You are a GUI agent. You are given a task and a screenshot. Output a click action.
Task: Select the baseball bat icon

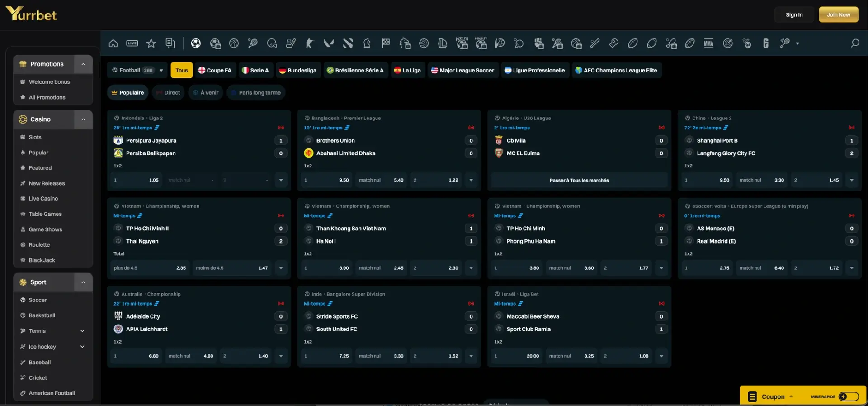click(x=595, y=43)
